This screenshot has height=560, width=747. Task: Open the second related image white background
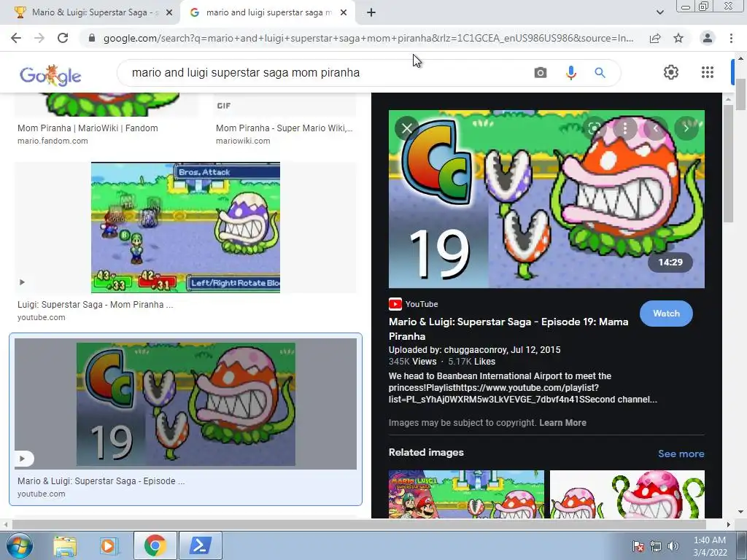tap(627, 494)
